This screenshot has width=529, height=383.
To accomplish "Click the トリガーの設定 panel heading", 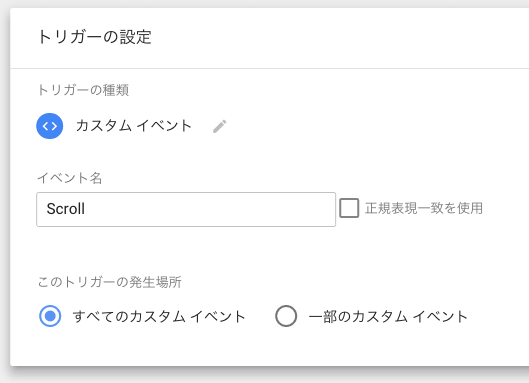I will [x=94, y=37].
